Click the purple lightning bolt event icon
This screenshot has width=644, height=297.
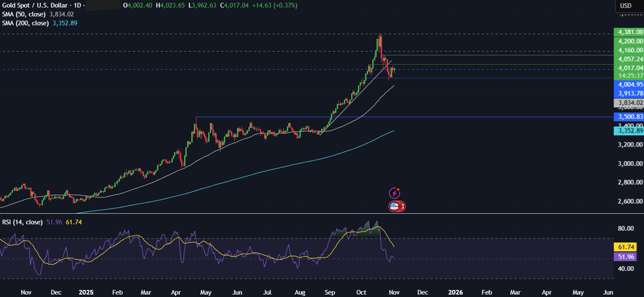pyautogui.click(x=394, y=193)
